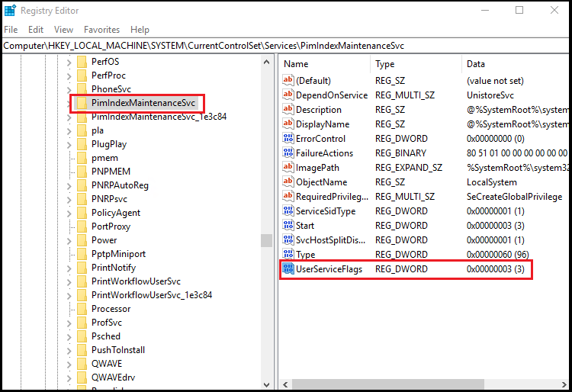Click the Registry Editor app icon in title bar
Image resolution: width=572 pixels, height=392 pixels.
(x=10, y=11)
